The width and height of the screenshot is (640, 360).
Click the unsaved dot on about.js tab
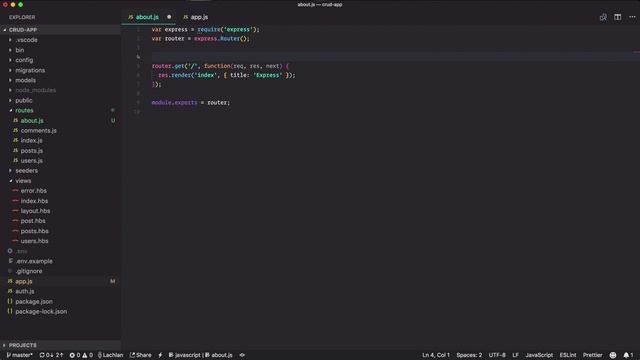[169, 17]
